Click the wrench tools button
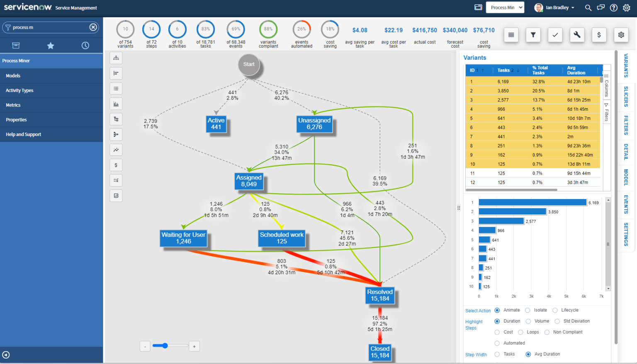Image resolution: width=637 pixels, height=364 pixels. tap(577, 35)
